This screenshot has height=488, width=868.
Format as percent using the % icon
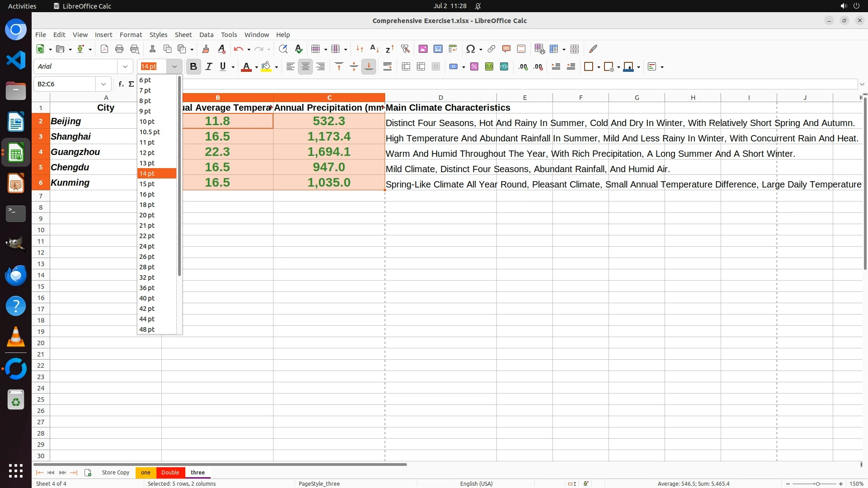(474, 67)
